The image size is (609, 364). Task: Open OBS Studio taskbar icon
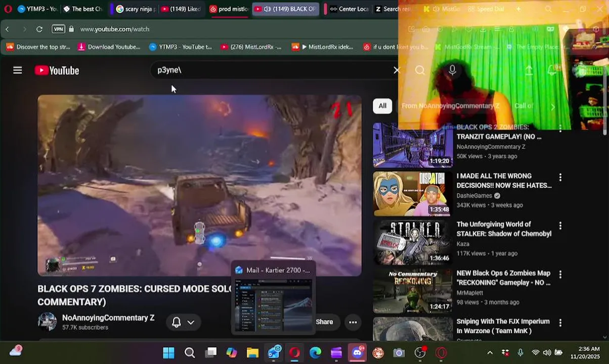pos(420,352)
